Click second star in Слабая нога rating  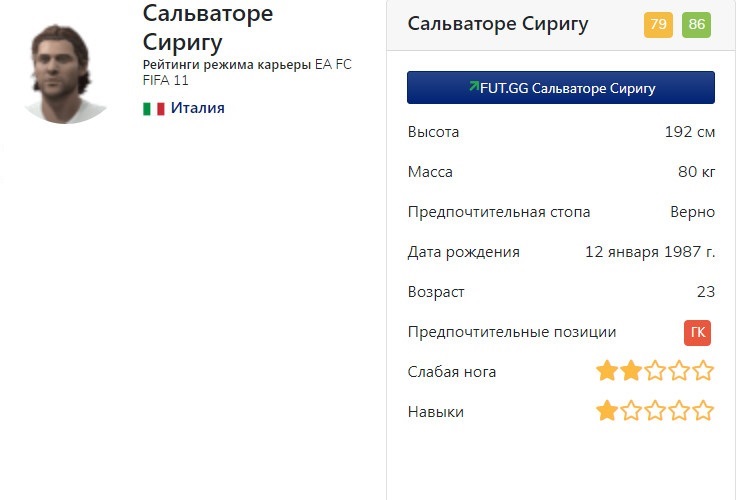(x=630, y=372)
